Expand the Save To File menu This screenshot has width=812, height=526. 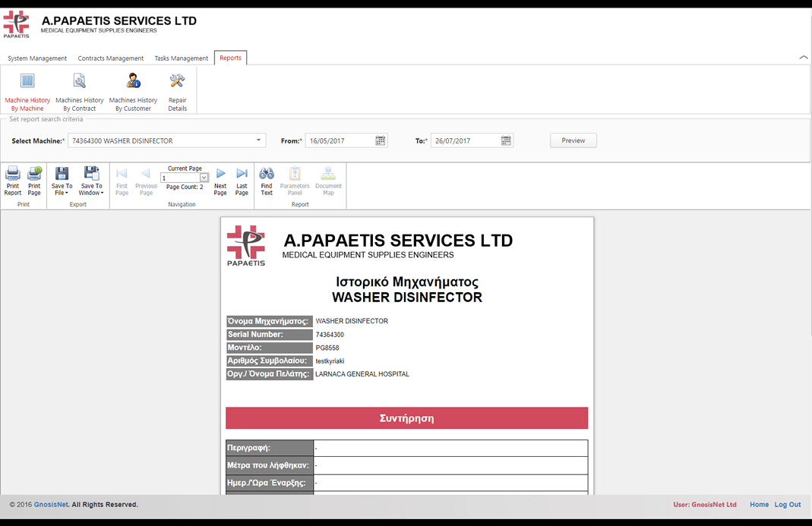62,181
